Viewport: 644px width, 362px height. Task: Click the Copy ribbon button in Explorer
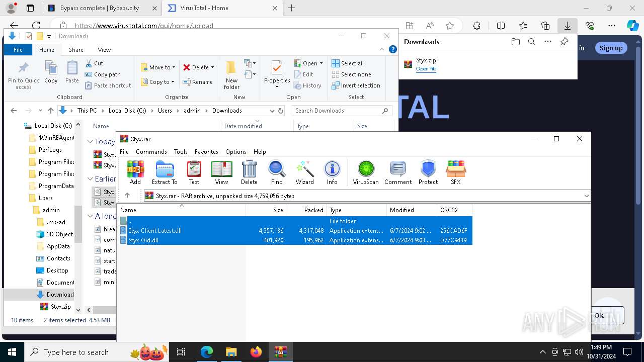(51, 72)
